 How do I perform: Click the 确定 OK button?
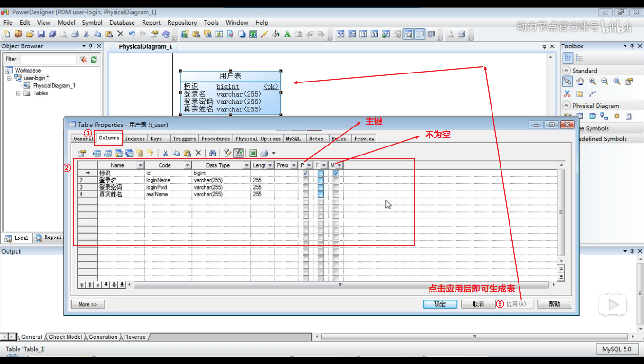[x=440, y=304]
